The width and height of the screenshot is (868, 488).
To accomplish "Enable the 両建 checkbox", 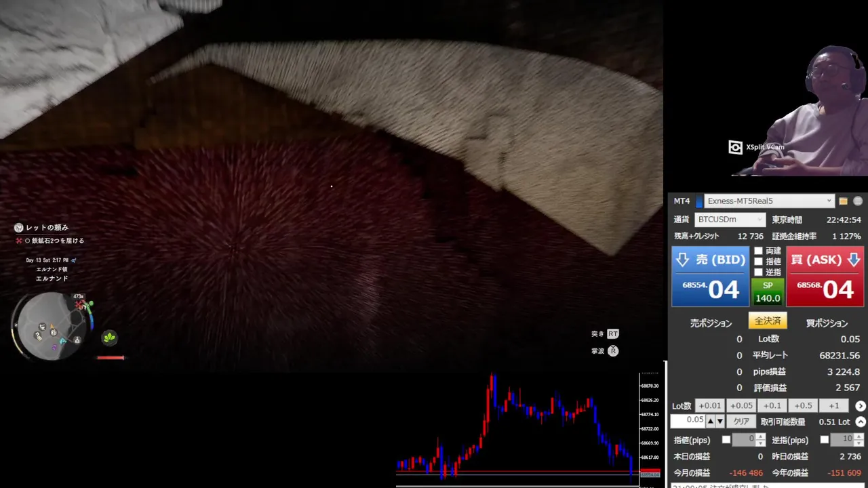I will click(x=759, y=251).
